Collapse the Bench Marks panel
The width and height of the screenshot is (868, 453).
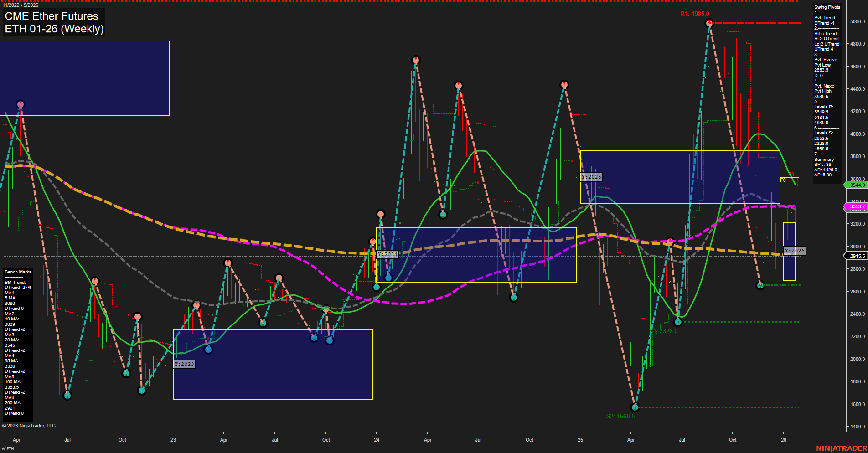coord(17,271)
